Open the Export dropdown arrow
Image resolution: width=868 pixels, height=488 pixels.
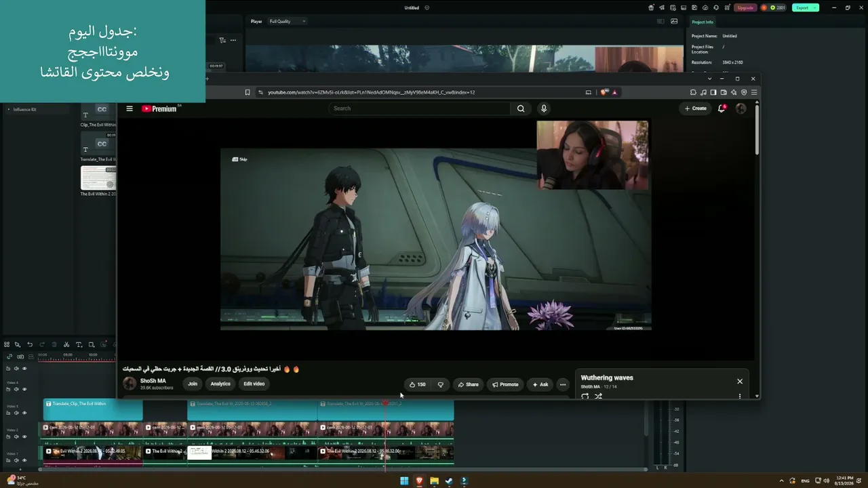pos(815,7)
